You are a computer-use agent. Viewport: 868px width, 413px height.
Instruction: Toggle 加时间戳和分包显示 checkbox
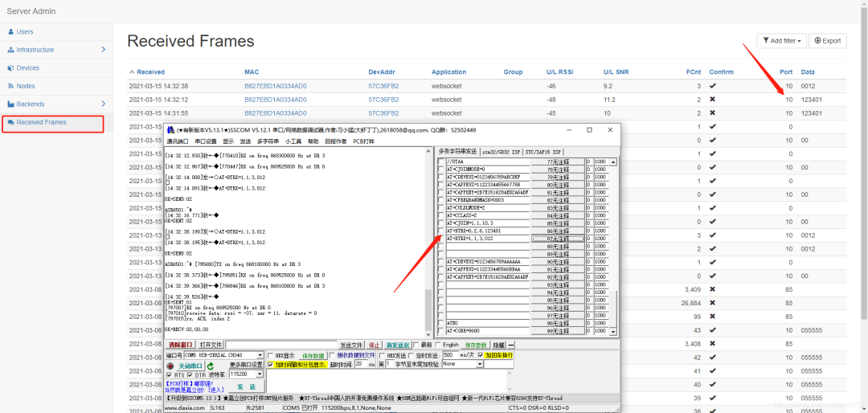point(270,364)
